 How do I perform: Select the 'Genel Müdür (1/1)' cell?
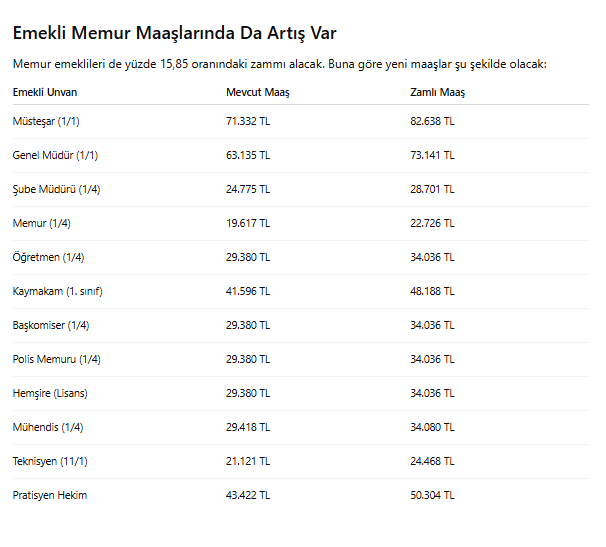pyautogui.click(x=55, y=155)
